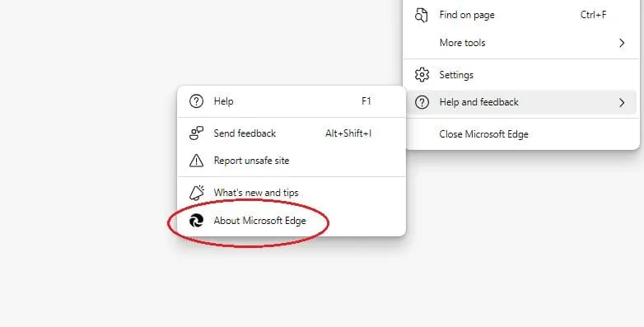Click the Settings gear icon
Screen dimensions: 644x327
tap(422, 75)
